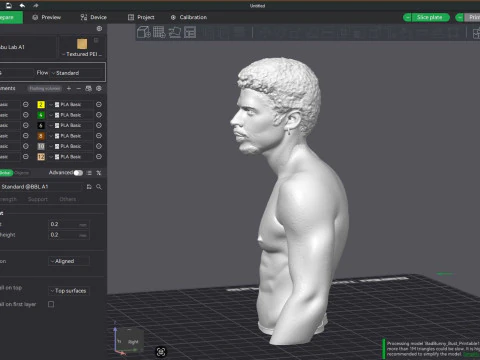Open the Slice plate dropdown arrow
This screenshot has width=480, height=360.
point(407,17)
